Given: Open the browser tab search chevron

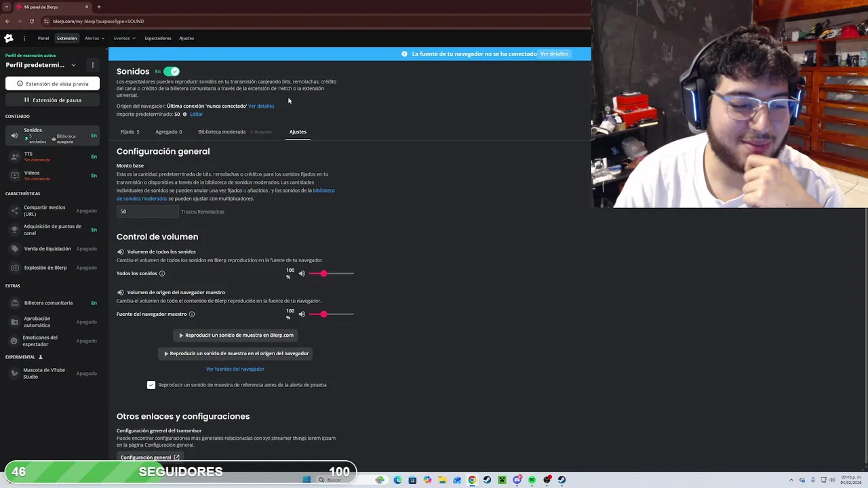Looking at the screenshot, I should pyautogui.click(x=7, y=7).
